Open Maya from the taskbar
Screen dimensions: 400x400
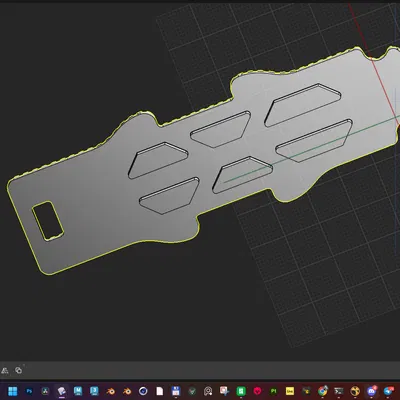point(78,391)
